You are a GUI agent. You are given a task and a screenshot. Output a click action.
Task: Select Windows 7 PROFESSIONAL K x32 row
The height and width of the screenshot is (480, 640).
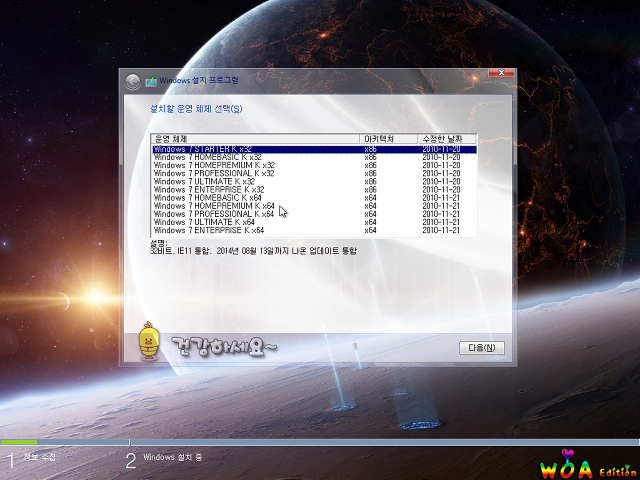point(314,174)
